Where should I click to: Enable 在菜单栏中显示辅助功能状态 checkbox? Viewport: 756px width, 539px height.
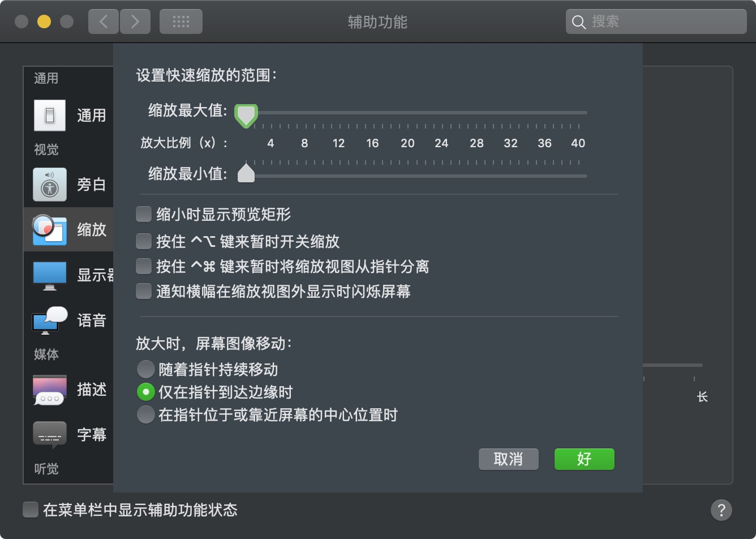coord(31,510)
